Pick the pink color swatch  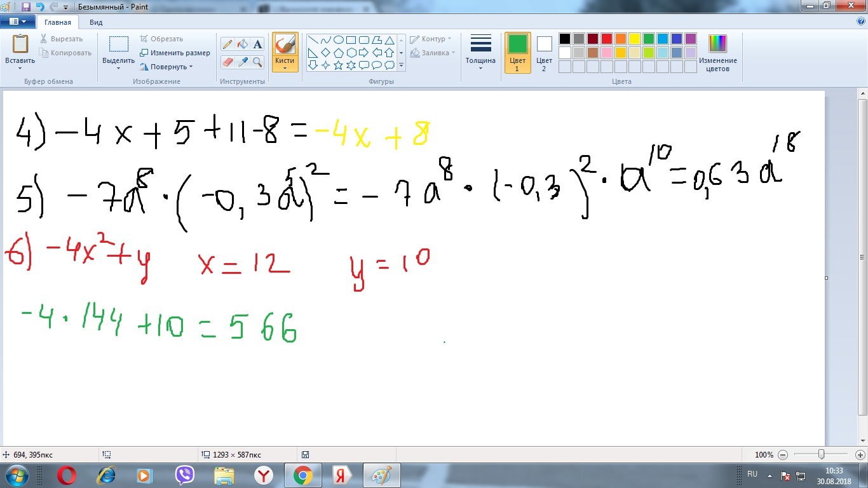tap(607, 53)
